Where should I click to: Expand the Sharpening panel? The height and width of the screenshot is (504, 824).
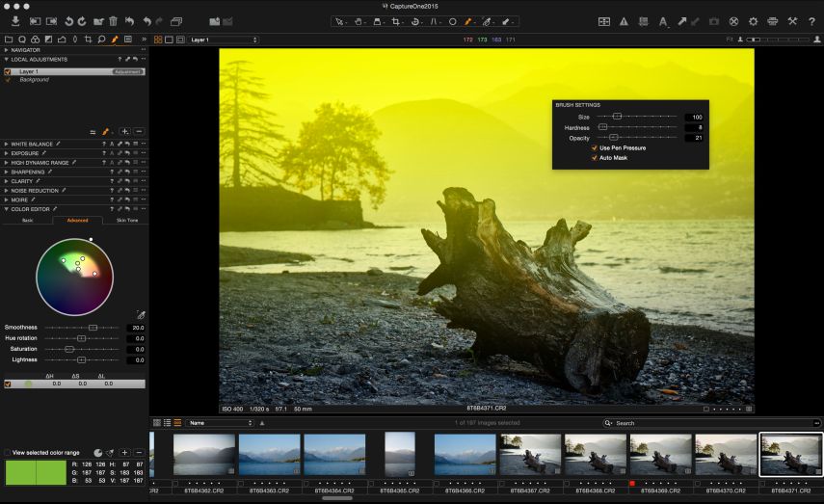[x=7, y=172]
